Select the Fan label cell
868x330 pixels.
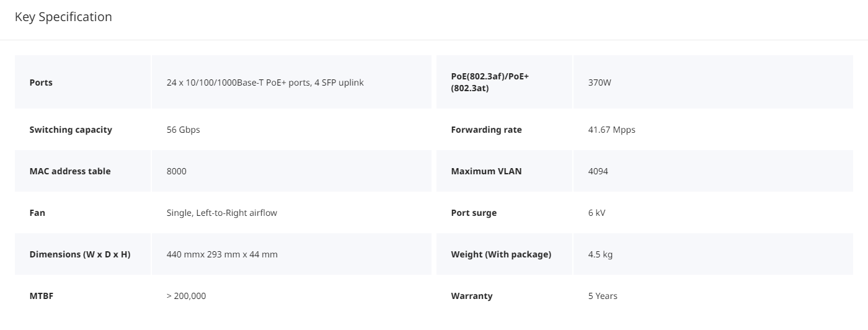(x=82, y=213)
